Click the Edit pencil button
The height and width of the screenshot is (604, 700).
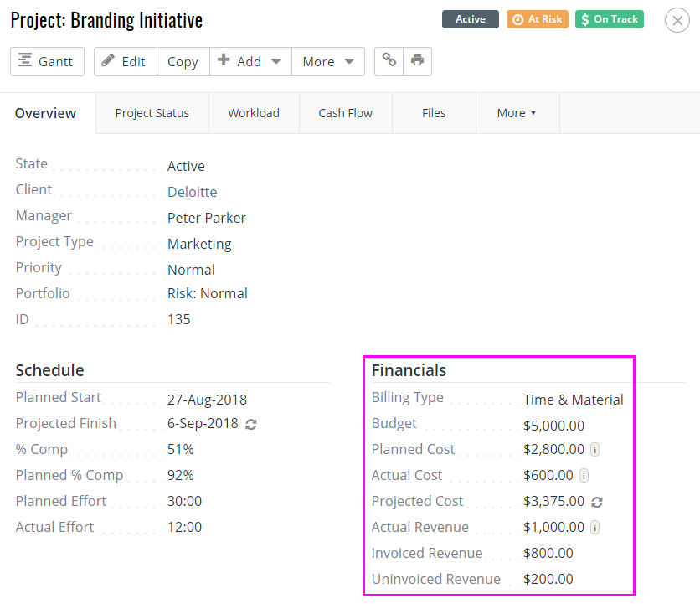(x=125, y=62)
